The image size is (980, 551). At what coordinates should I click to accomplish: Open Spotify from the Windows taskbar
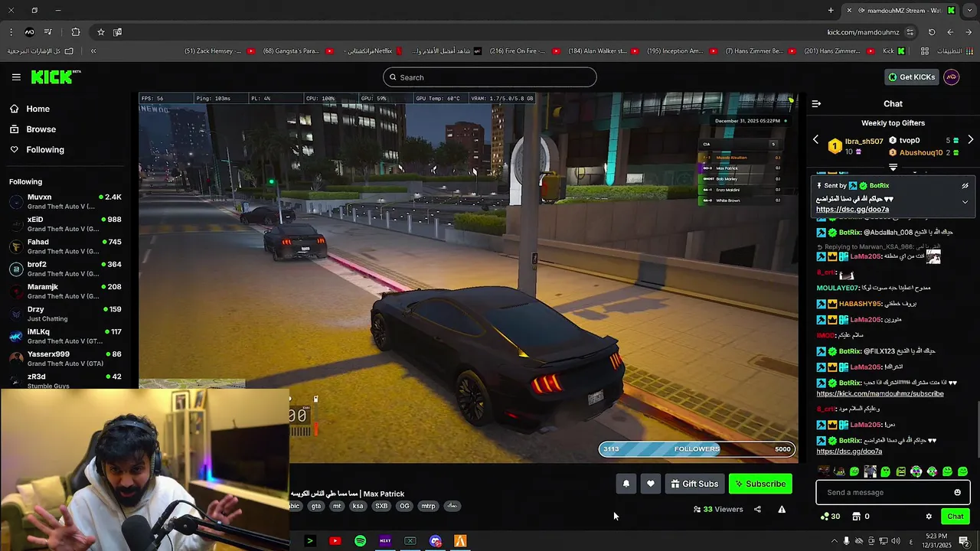360,541
